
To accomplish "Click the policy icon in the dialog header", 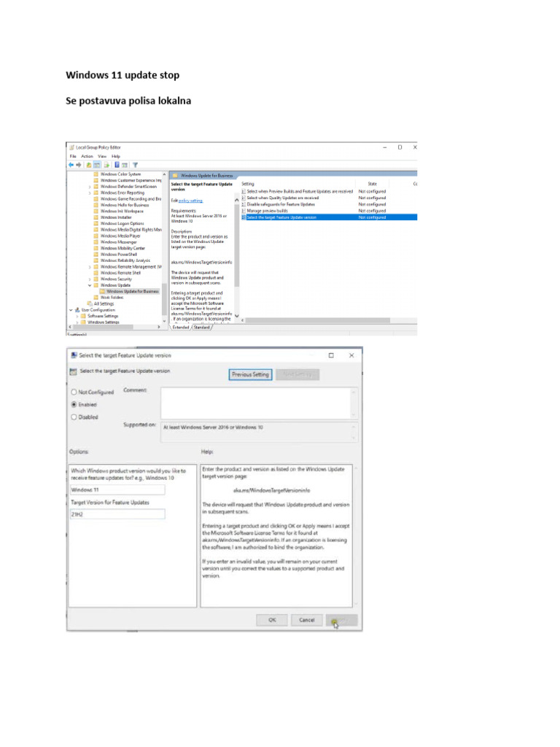I will coord(74,371).
